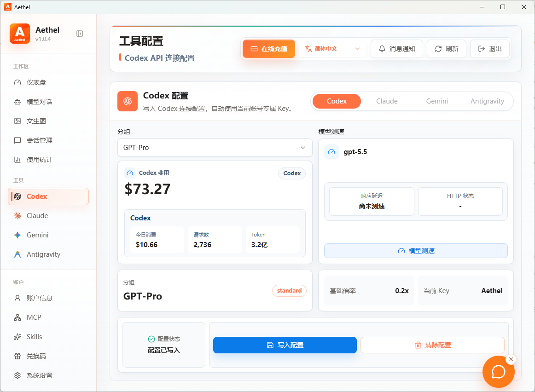Click the 请求数 2,736 cell

[215, 240]
